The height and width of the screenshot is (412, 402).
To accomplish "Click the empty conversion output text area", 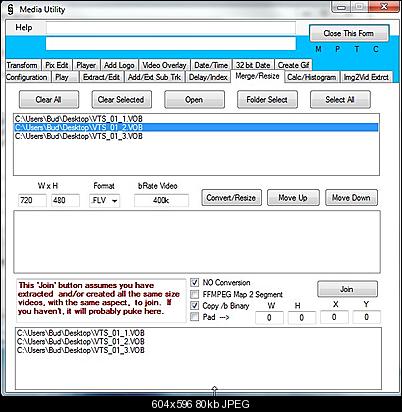I will [x=197, y=242].
